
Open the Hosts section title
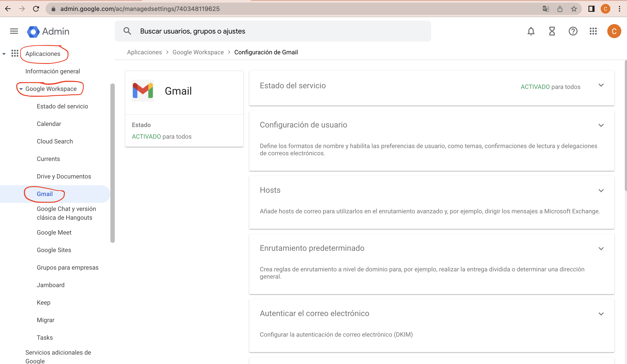[270, 190]
